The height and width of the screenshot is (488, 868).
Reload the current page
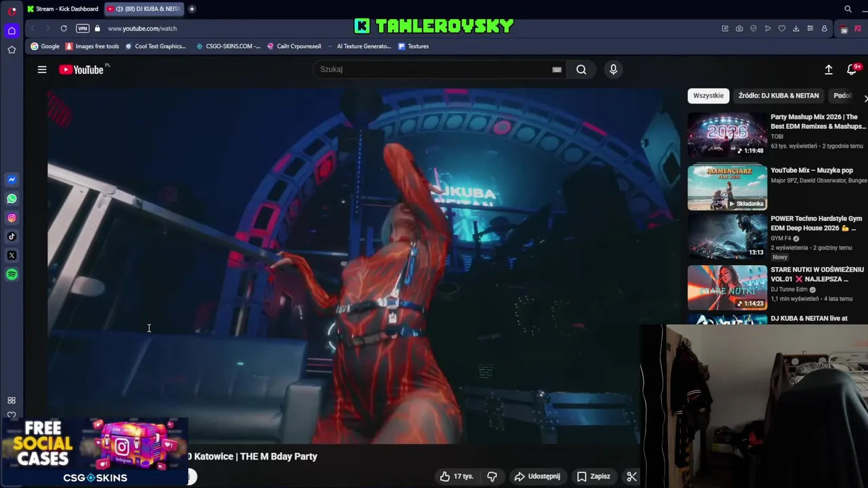point(64,28)
